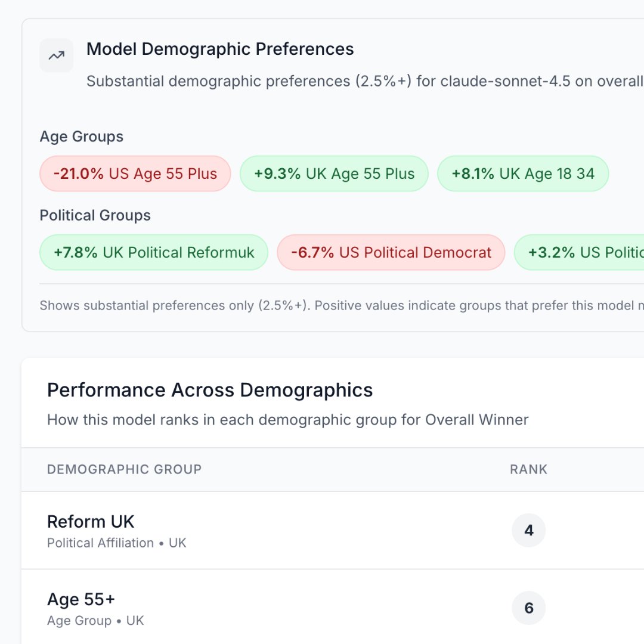The image size is (644, 644).
Task: Click the Age Group • UK subtitle
Action: click(x=95, y=621)
